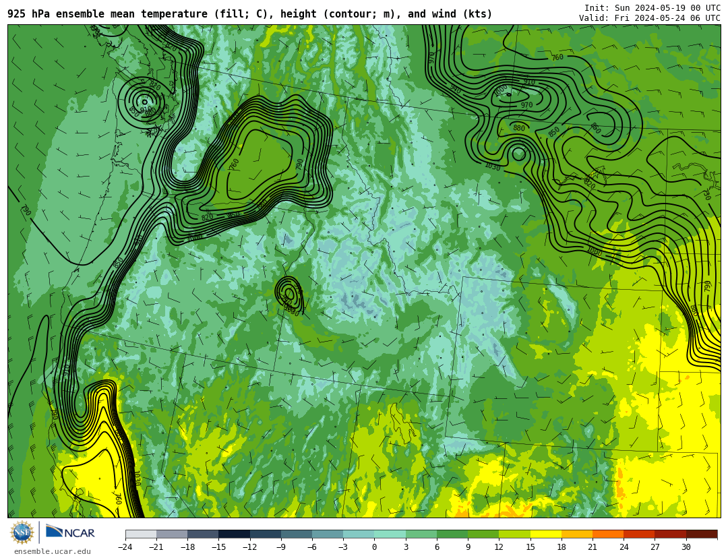728x560 pixels.
Task: Pick the -12 to -9 dark blue colorbar swatch
Action: pos(265,534)
